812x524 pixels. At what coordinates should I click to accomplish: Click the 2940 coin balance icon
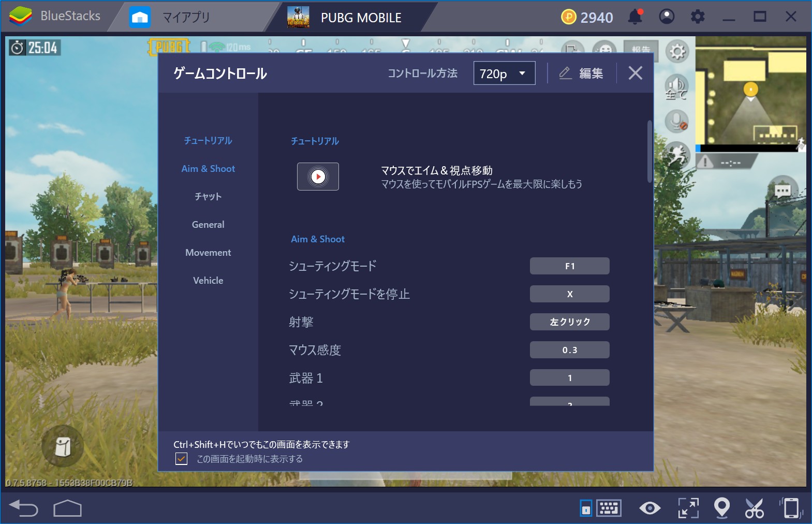(568, 17)
